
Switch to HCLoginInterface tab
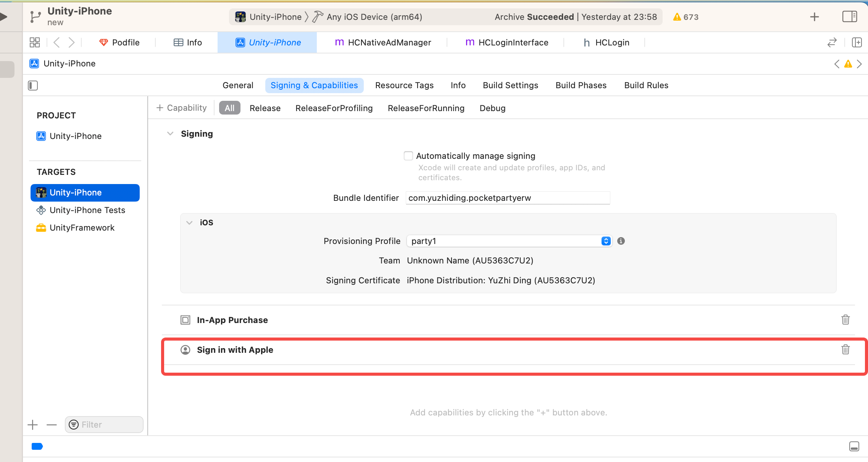[x=507, y=42]
